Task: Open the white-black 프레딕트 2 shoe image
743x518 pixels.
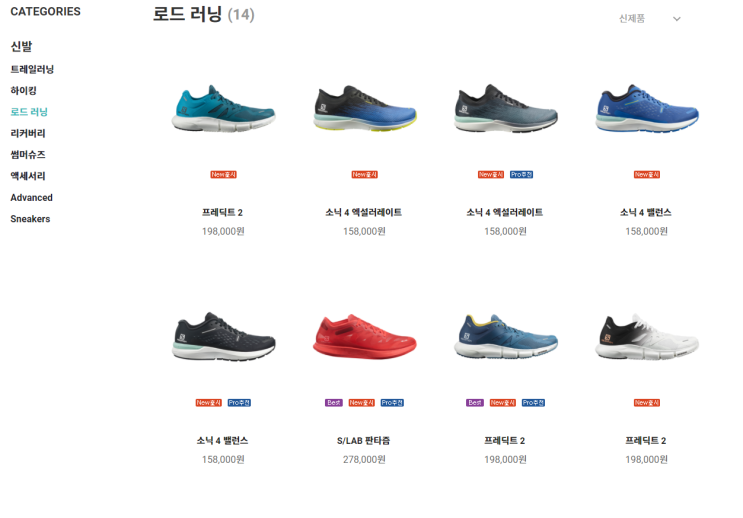Action: 647,336
